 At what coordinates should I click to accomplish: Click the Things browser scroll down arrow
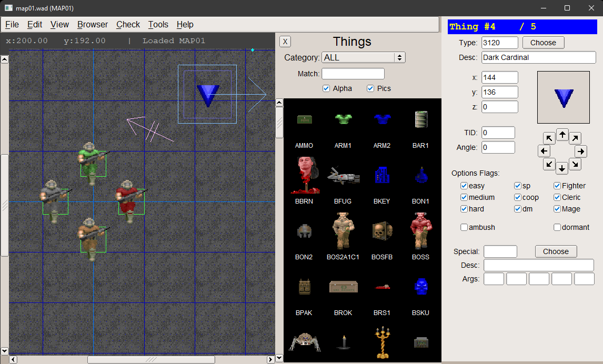pos(279,358)
